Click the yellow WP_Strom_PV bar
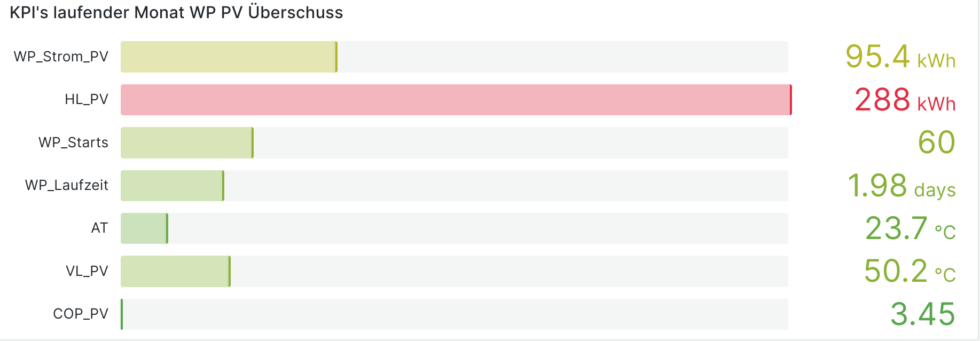 point(229,57)
